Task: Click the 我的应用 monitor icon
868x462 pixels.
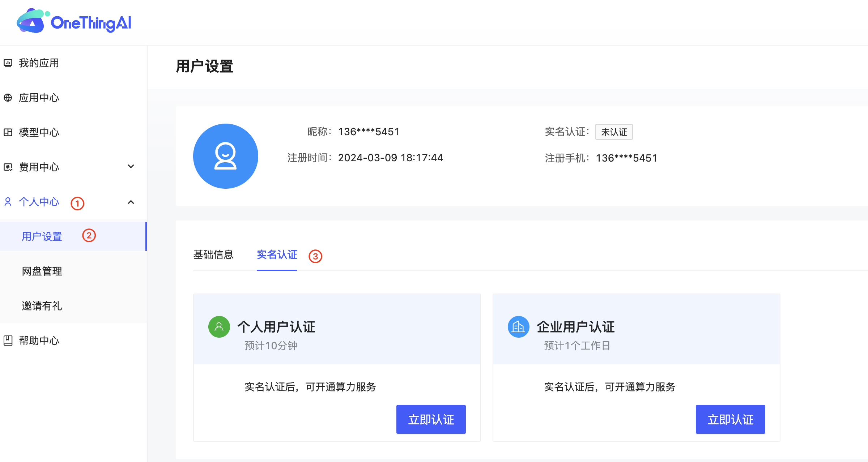Action: pyautogui.click(x=8, y=63)
